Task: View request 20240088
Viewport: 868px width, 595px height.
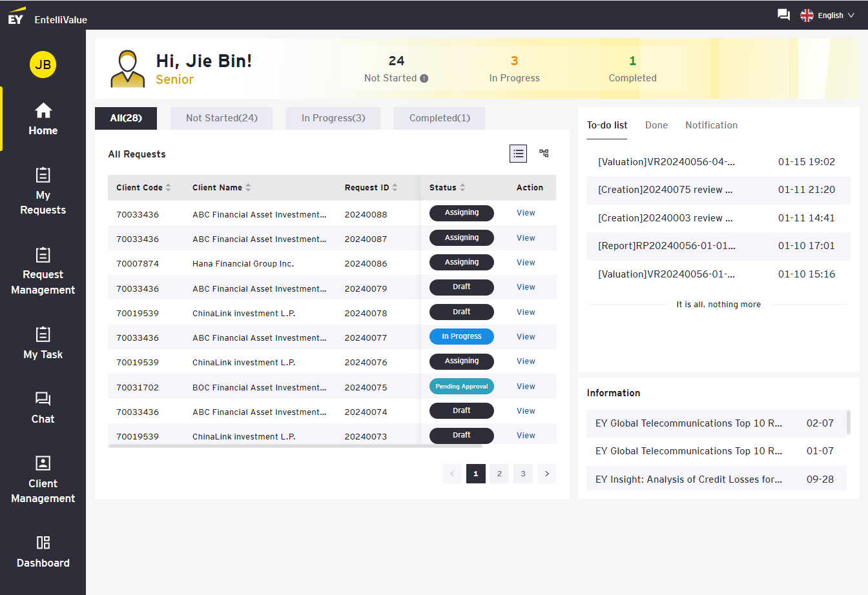Action: (x=526, y=213)
